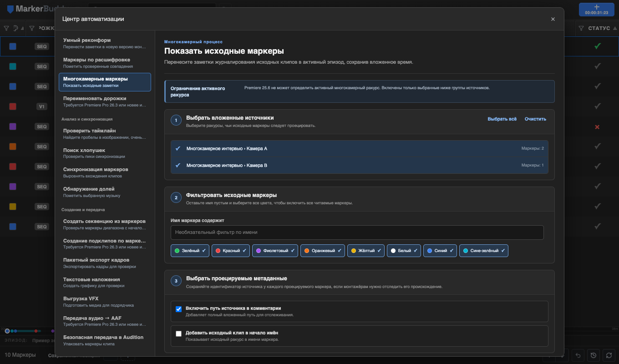Open Выгрузка VFX in the sidebar
The width and height of the screenshot is (619, 364).
(105, 301)
